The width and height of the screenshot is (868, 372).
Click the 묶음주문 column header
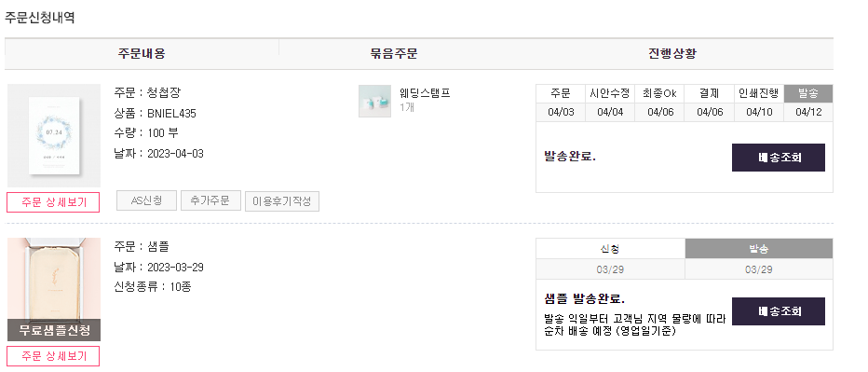[394, 54]
